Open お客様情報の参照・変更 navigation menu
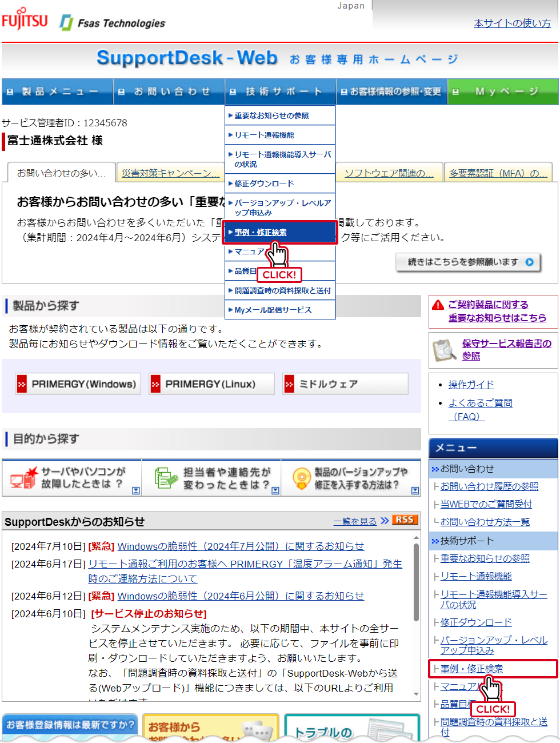This screenshot has height=743, width=560. [x=392, y=91]
